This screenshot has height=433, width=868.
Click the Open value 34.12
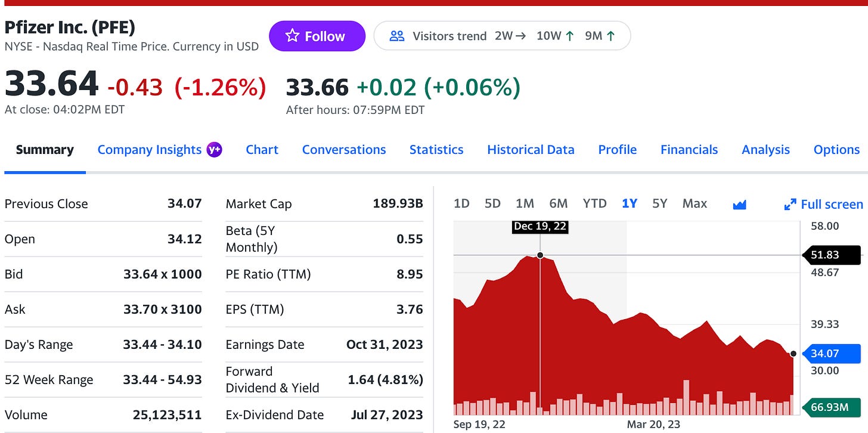[185, 239]
